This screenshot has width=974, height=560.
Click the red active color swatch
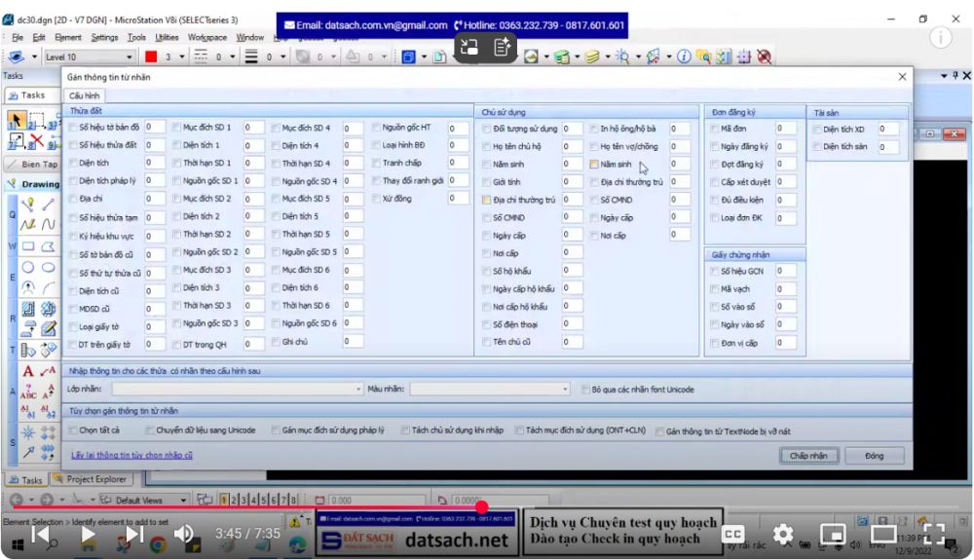click(151, 57)
